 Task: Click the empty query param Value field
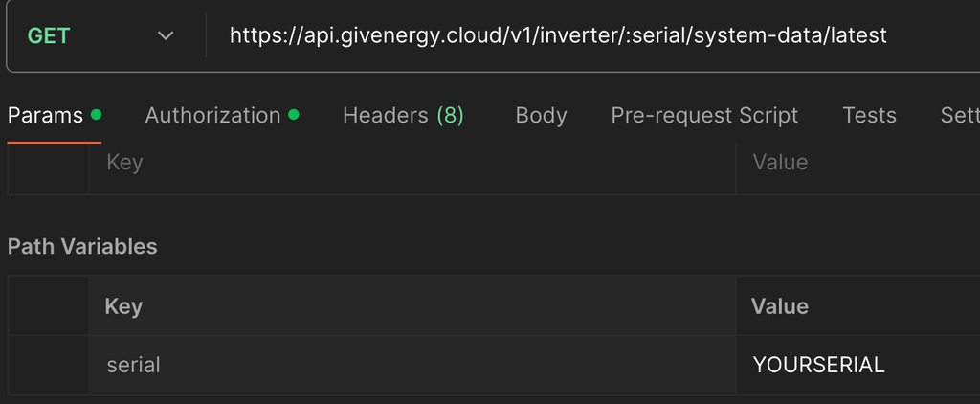pos(857,163)
